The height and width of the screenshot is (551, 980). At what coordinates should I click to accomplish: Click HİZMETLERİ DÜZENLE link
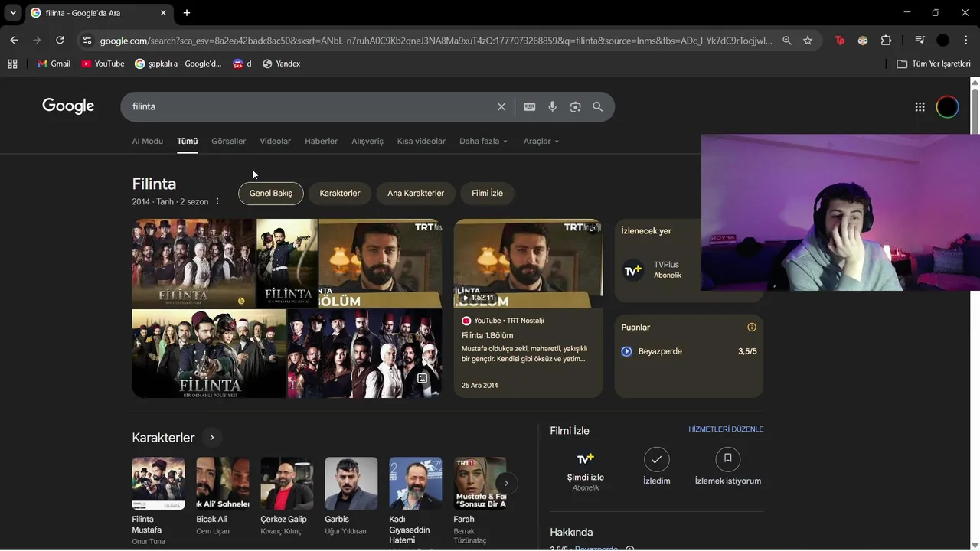point(726,429)
